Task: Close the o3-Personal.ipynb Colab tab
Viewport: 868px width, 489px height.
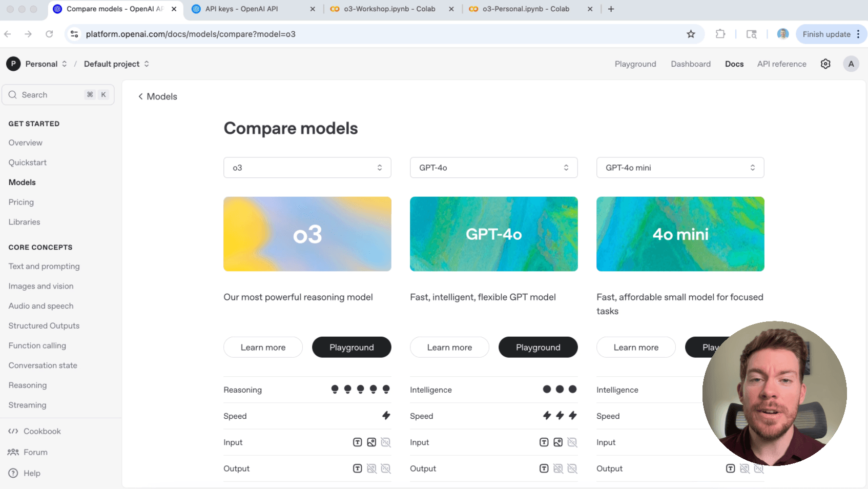Action: pyautogui.click(x=590, y=9)
